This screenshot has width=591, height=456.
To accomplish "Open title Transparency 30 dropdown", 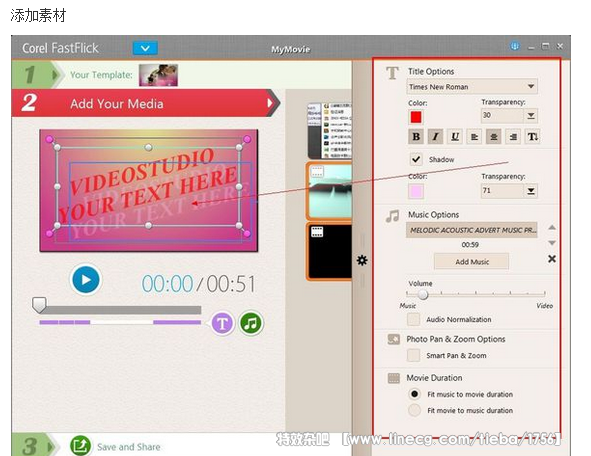I will click(x=531, y=116).
